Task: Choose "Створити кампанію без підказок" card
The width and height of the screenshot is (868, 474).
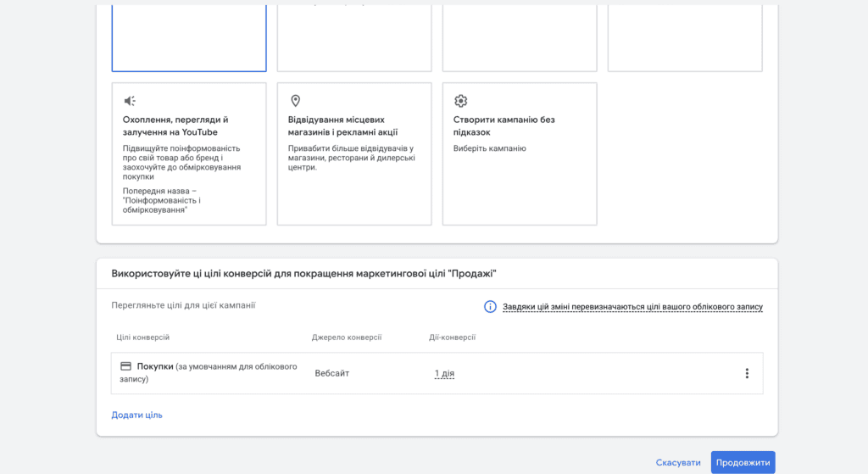Action: (x=520, y=154)
